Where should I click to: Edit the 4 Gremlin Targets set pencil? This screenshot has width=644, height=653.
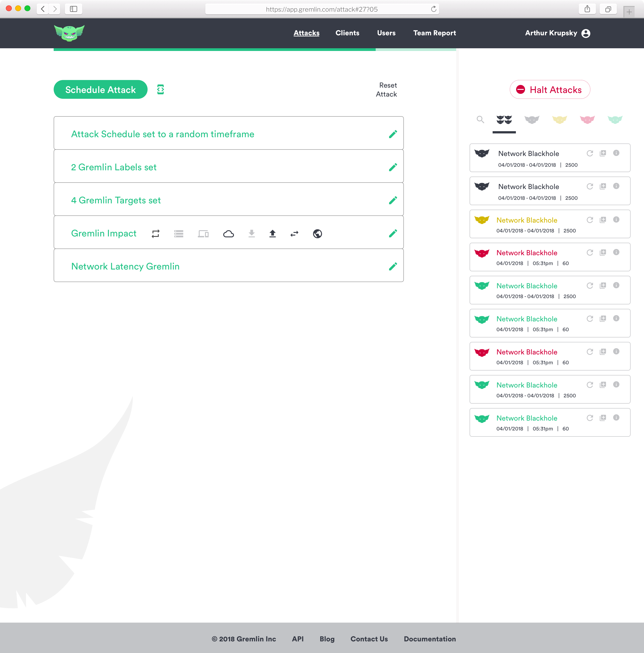coord(393,200)
